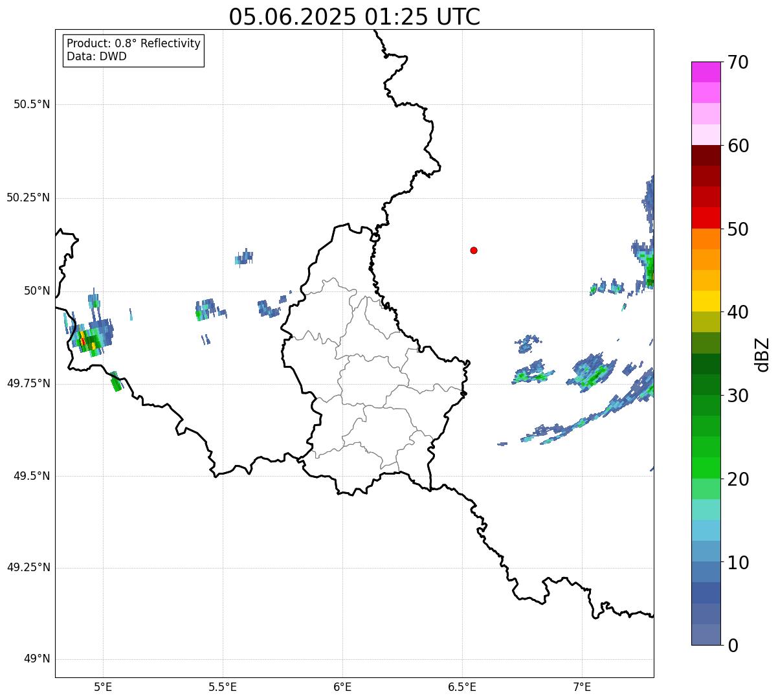The height and width of the screenshot is (700, 778).
Task: Pick the yellow colorbar segment above 40
Action: click(706, 301)
